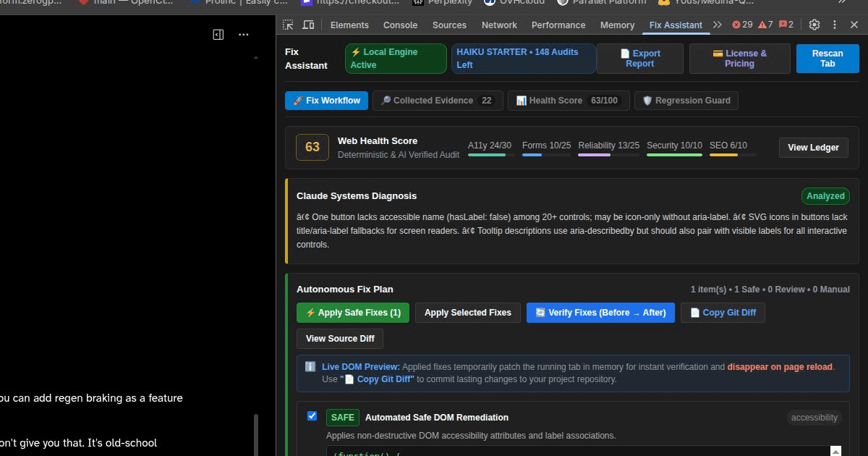This screenshot has height=456, width=868.
Task: Open the Performance tab
Action: point(558,25)
